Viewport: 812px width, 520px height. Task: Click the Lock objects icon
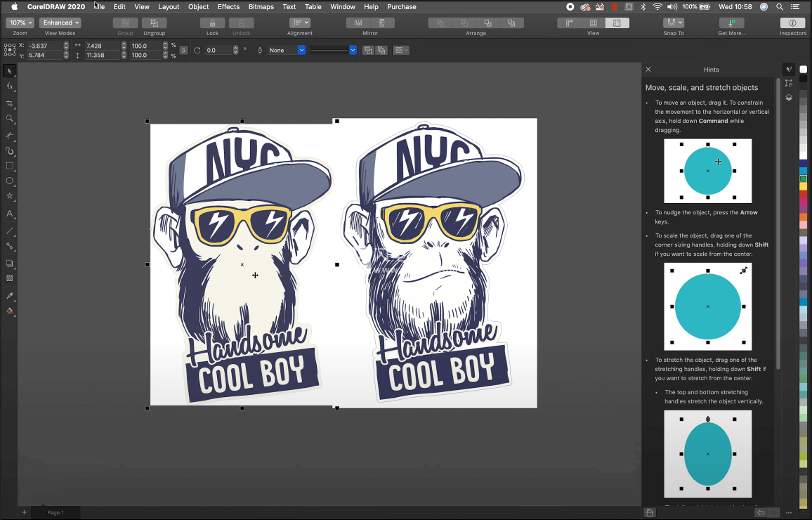click(x=212, y=23)
